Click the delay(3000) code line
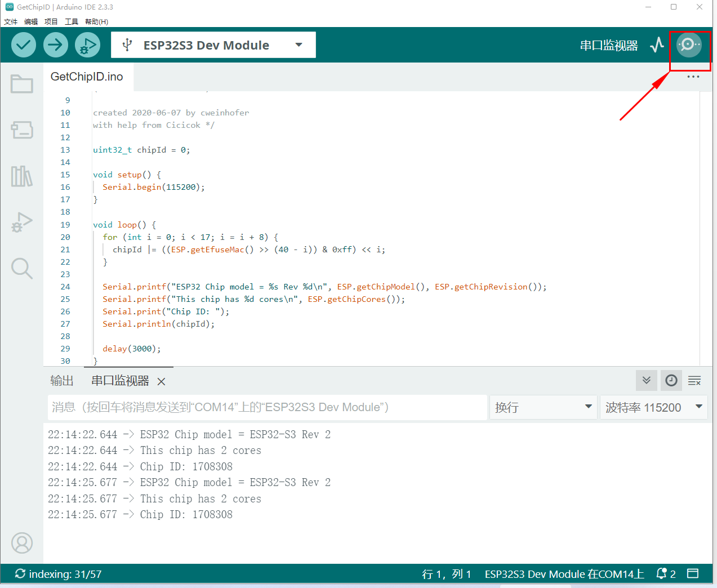The height and width of the screenshot is (588, 717). [132, 349]
